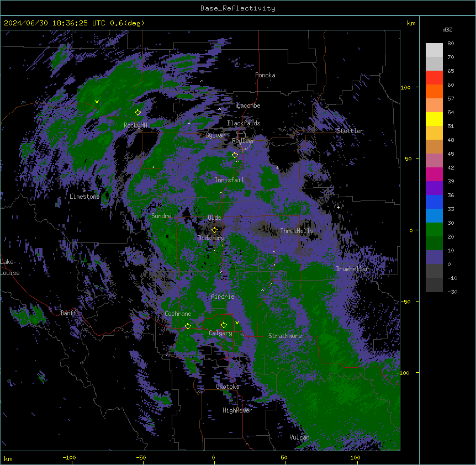Select the magenta legend swatch
476x465 pixels.
pyautogui.click(x=434, y=174)
